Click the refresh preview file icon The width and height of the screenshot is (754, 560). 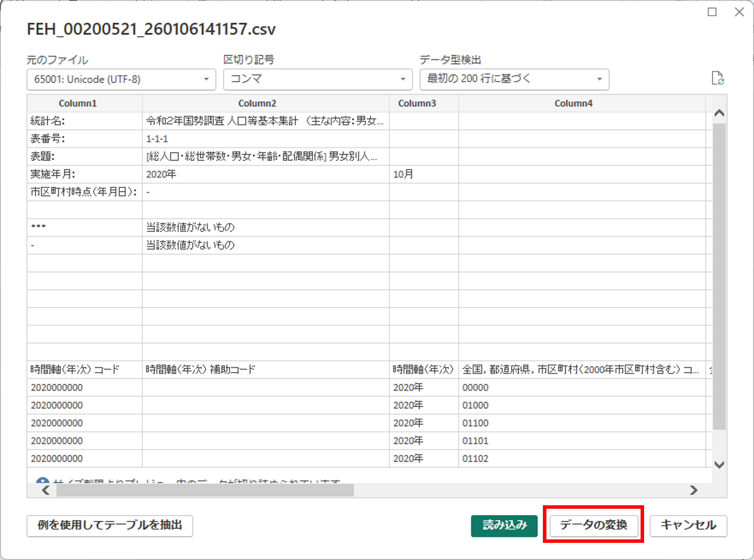(717, 78)
